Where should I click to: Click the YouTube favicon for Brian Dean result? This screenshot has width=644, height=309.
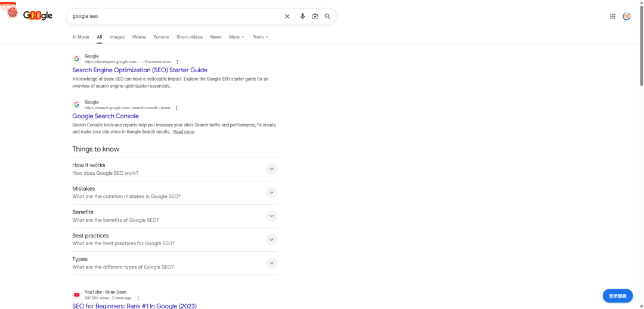[76, 295]
